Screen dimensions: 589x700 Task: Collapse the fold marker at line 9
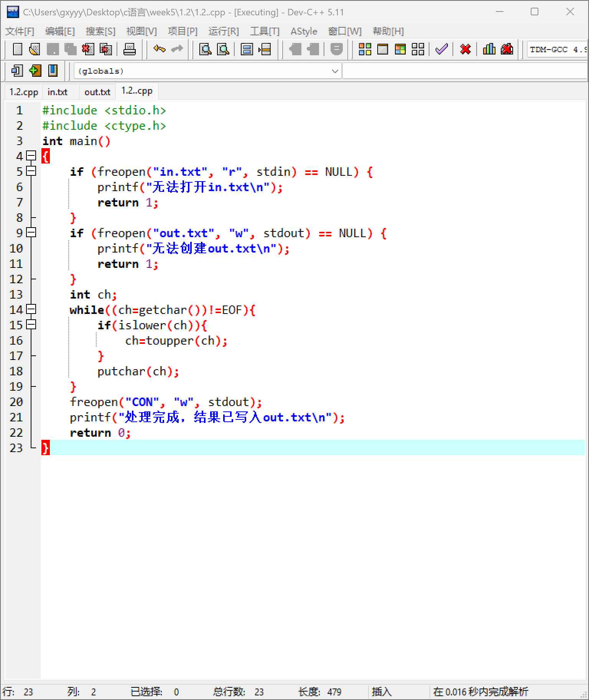(x=31, y=233)
